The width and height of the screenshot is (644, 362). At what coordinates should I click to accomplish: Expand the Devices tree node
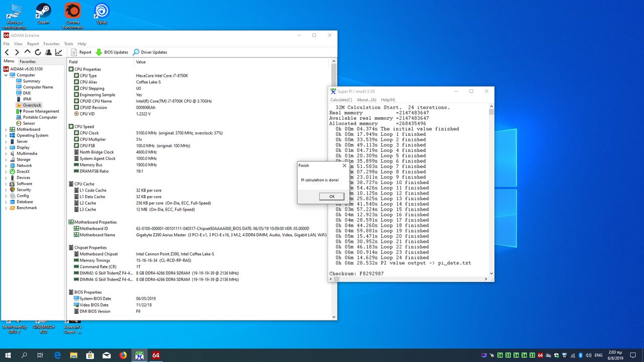(x=6, y=177)
